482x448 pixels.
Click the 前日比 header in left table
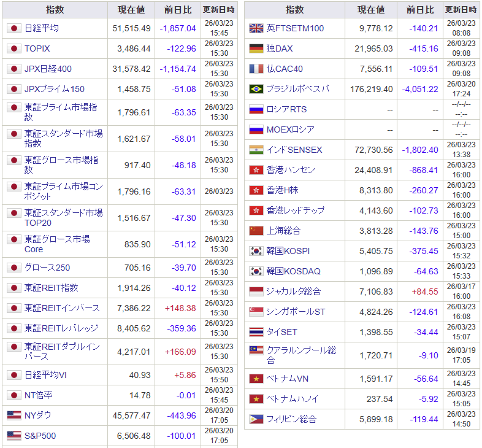click(x=178, y=10)
